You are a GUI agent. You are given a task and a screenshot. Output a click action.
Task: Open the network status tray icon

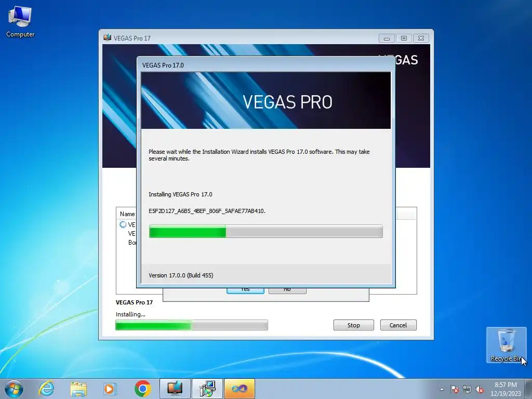(467, 389)
